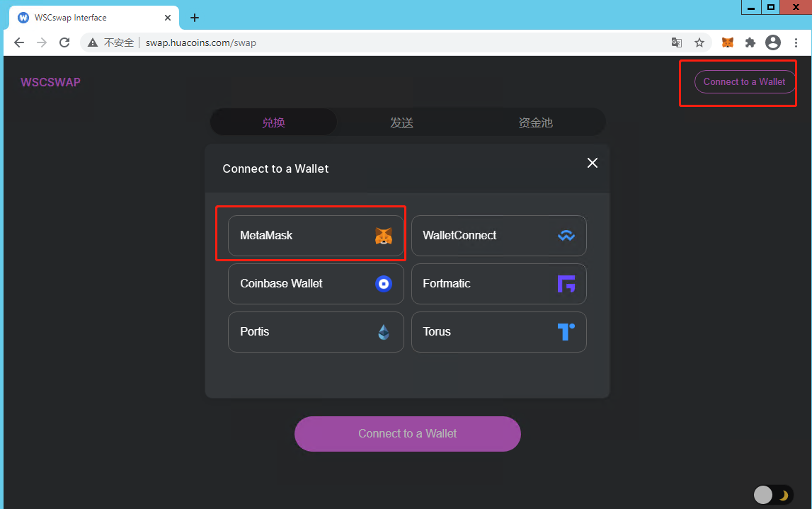Open the Chrome three-dot menu
Viewport: 812px width, 509px height.
796,42
